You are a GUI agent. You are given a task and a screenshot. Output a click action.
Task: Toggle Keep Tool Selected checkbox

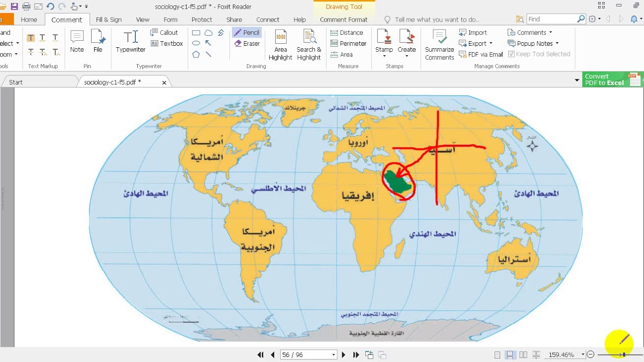click(x=539, y=54)
